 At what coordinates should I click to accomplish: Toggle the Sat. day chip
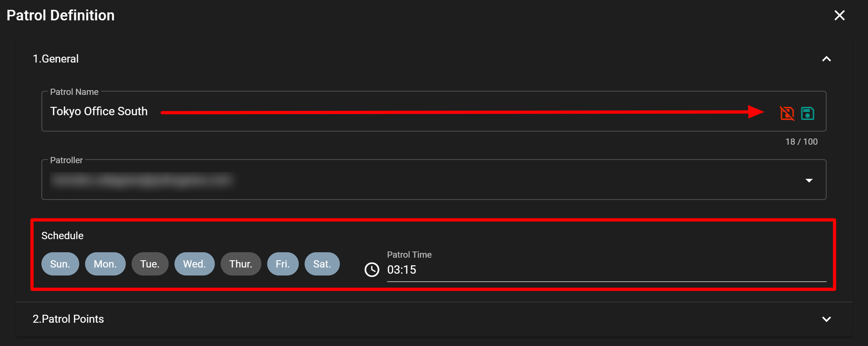coord(322,264)
